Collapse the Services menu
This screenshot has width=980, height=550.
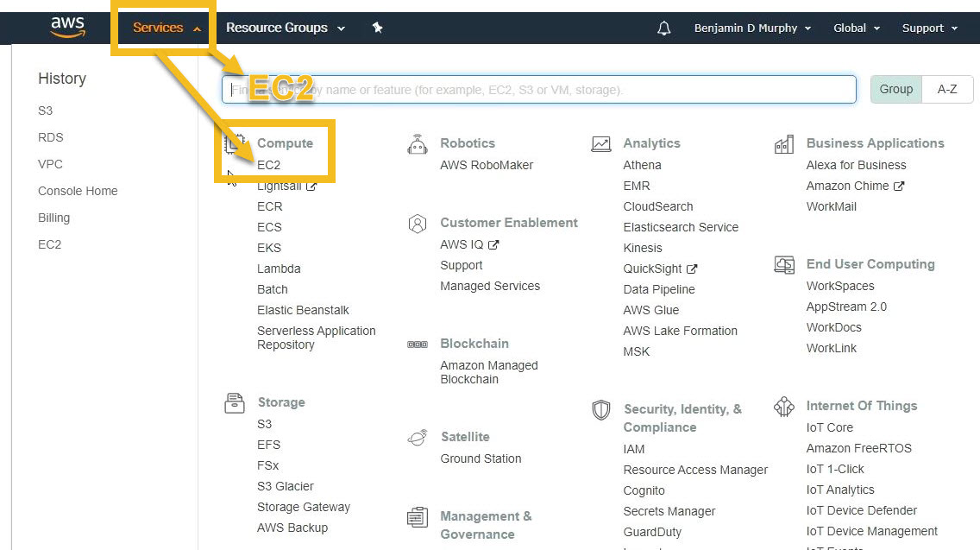(x=166, y=28)
